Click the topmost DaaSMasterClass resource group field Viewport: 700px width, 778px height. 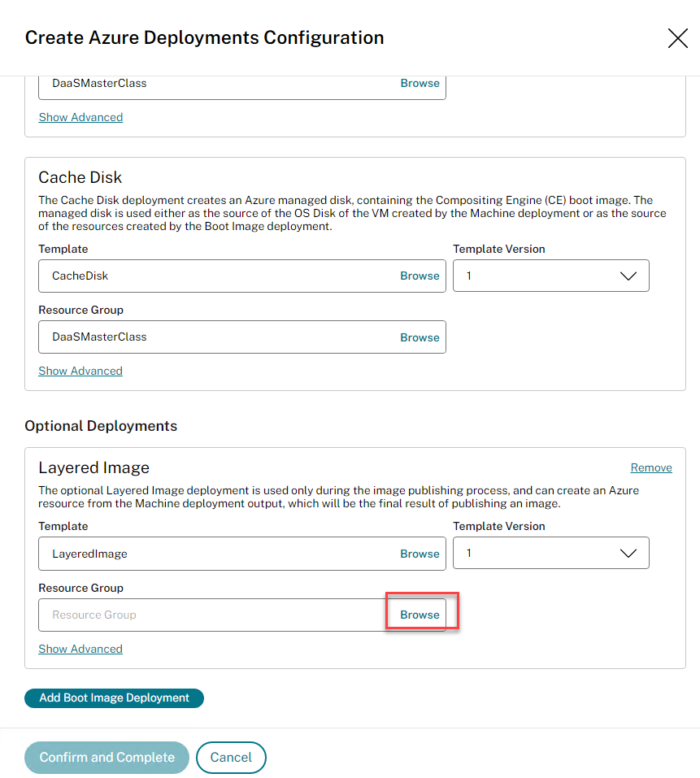211,84
